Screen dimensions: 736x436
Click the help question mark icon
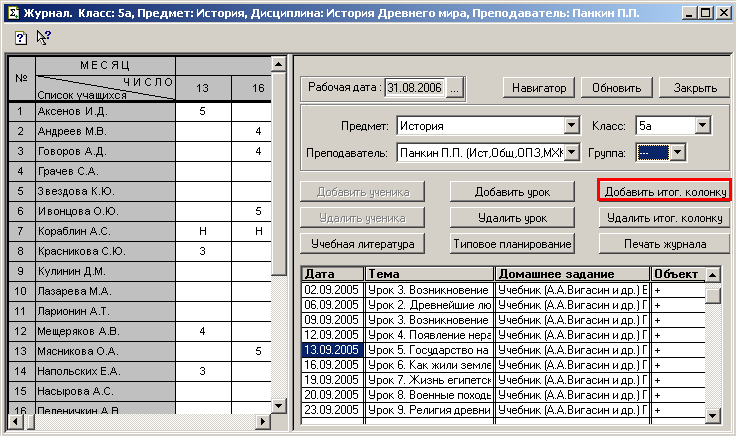pos(21,36)
